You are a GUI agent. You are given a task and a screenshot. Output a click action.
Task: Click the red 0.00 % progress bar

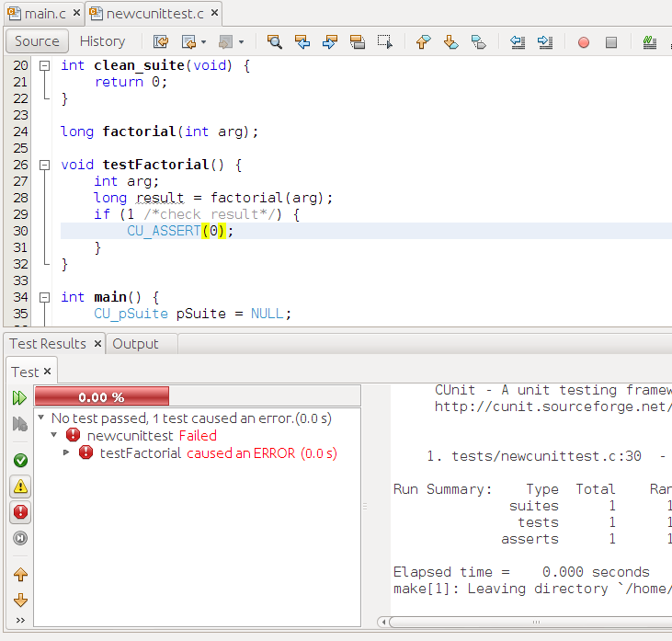[x=101, y=397]
